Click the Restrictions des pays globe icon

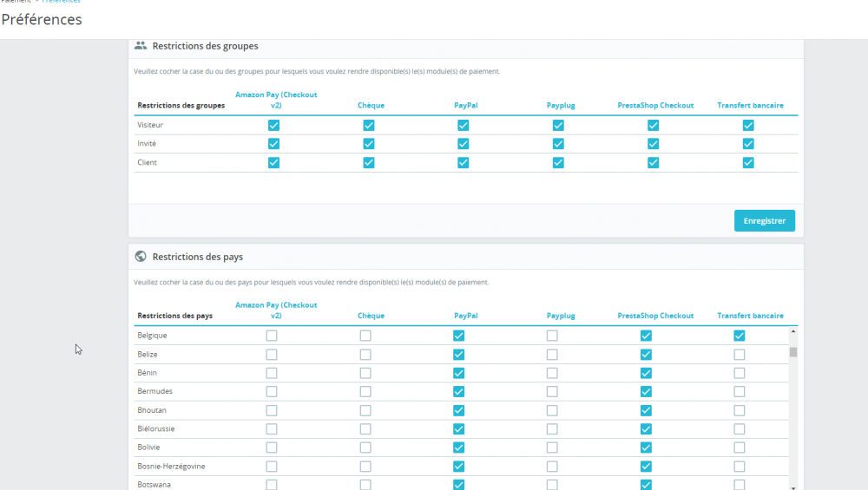(141, 257)
